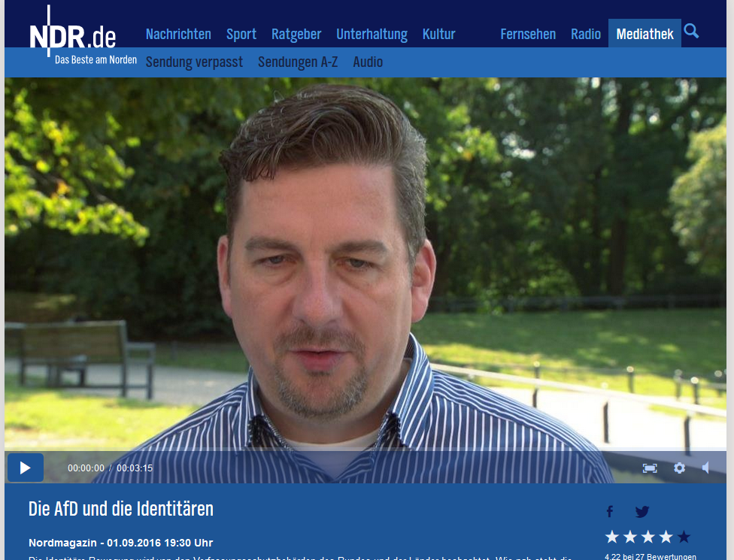
Task: Enter fullscreen video mode
Action: [x=650, y=468]
